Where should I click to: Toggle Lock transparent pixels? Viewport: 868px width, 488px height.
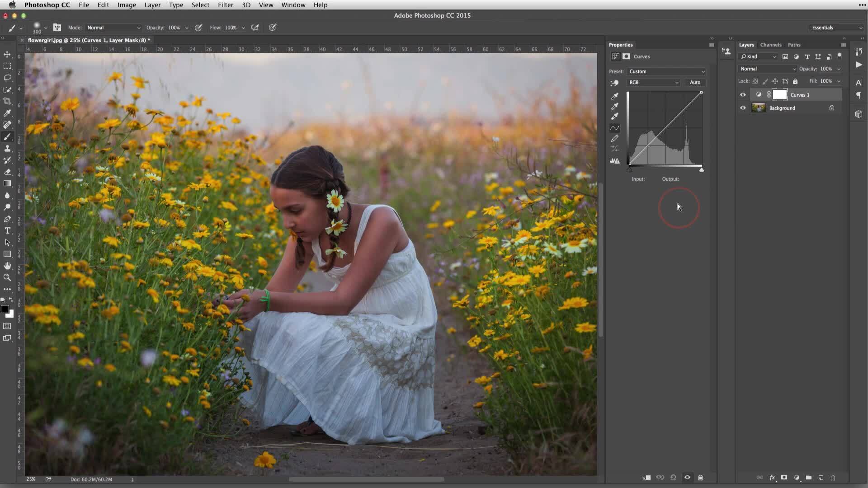pos(755,81)
